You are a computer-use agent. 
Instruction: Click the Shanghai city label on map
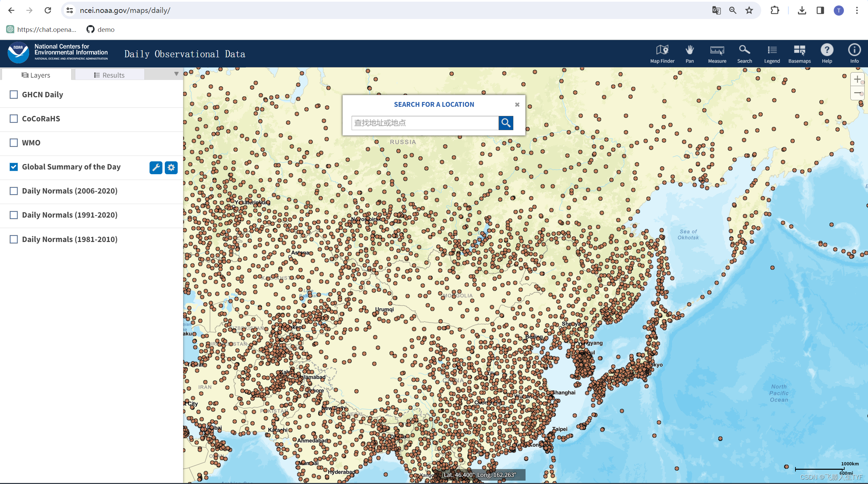564,392
